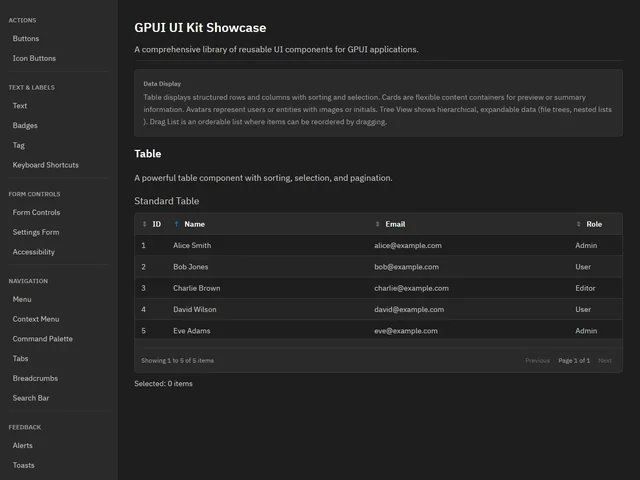Select Tabs in the sidebar
The image size is (640, 480).
20,358
